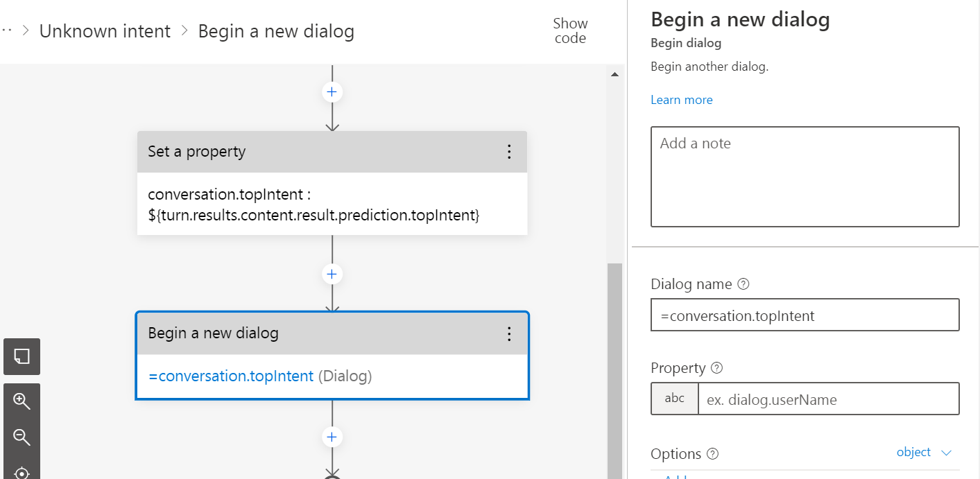
Task: Open the Set a property node's ellipsis menu
Action: click(509, 151)
